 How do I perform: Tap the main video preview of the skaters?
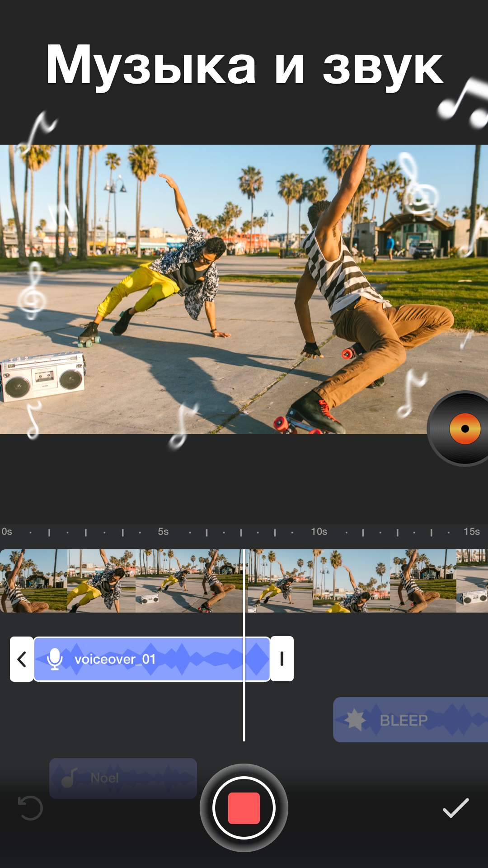coord(244,289)
